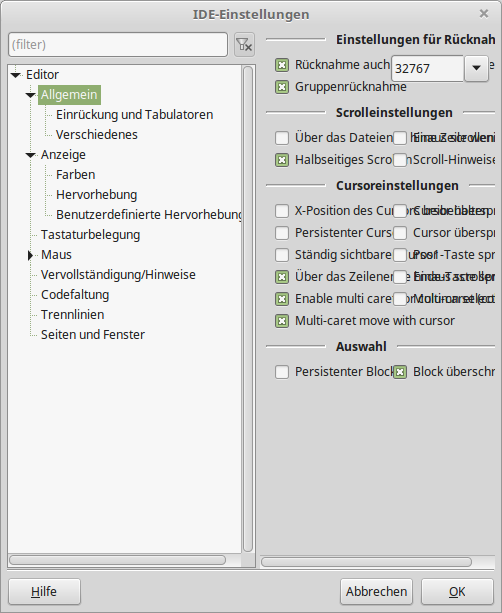Toggle the Block überschreiben checkbox

click(x=400, y=372)
